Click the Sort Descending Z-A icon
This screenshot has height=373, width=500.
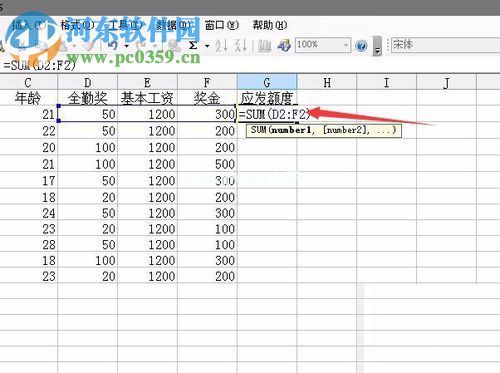pos(240,45)
